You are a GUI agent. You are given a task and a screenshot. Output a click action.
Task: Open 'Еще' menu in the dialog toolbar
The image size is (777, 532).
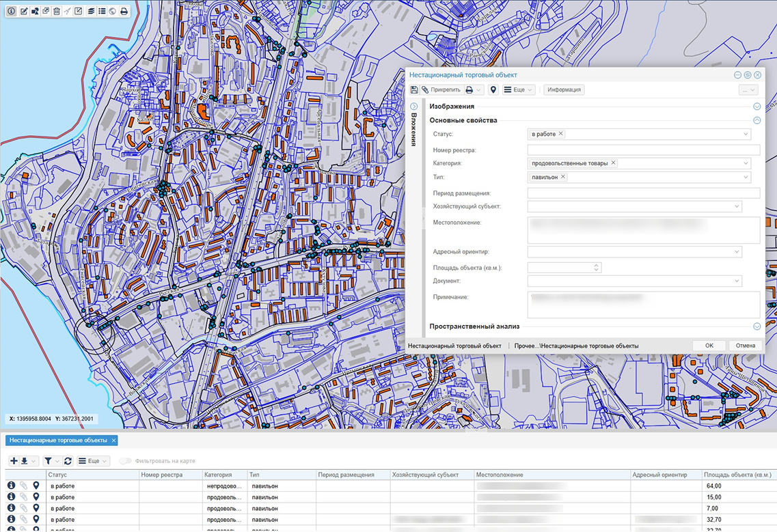[518, 90]
